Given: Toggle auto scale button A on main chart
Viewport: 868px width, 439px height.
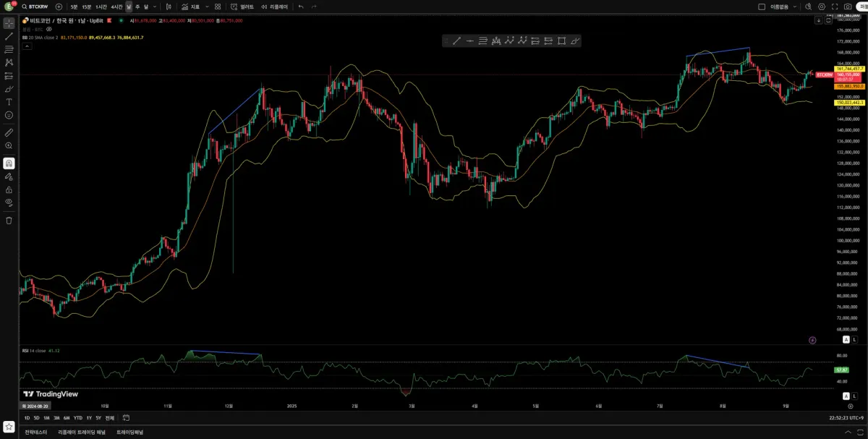Looking at the screenshot, I should [846, 339].
